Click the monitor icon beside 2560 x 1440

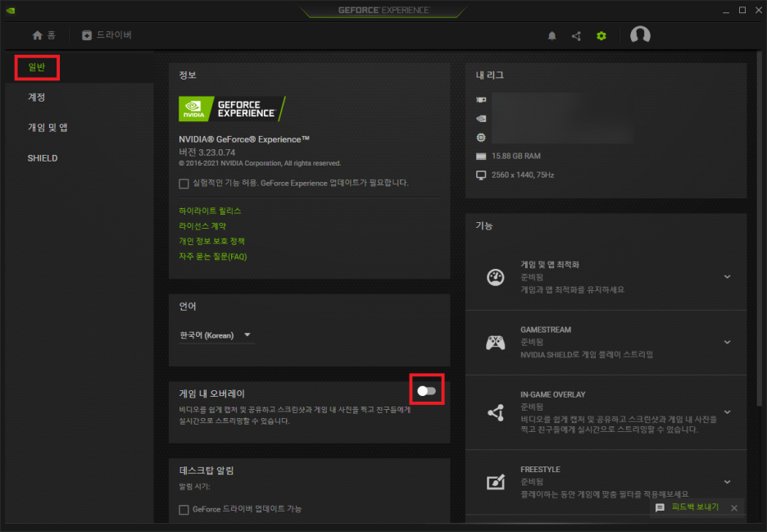pyautogui.click(x=481, y=175)
